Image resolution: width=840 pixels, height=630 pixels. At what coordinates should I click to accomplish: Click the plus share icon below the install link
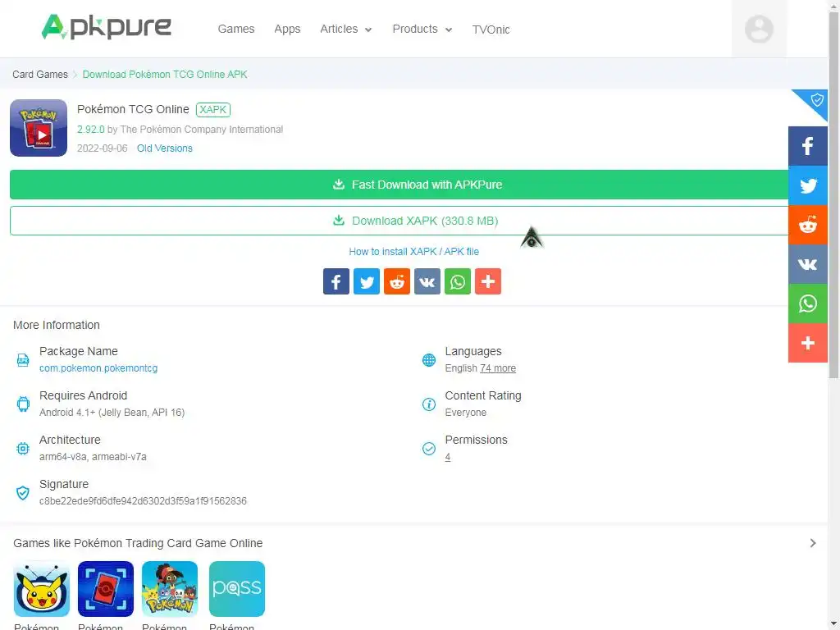pyautogui.click(x=488, y=281)
